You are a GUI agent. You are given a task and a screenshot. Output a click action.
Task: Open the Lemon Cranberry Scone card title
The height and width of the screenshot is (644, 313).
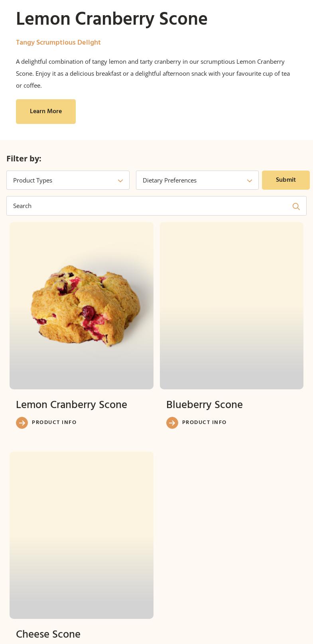click(71, 405)
